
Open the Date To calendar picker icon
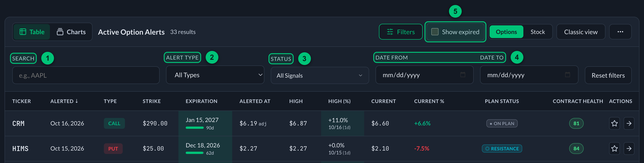tap(568, 75)
